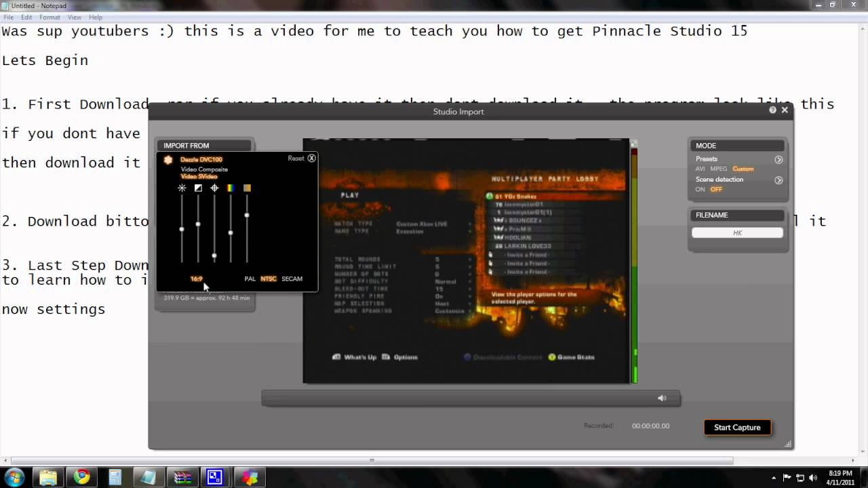Click the filename field containing HK

(x=737, y=232)
